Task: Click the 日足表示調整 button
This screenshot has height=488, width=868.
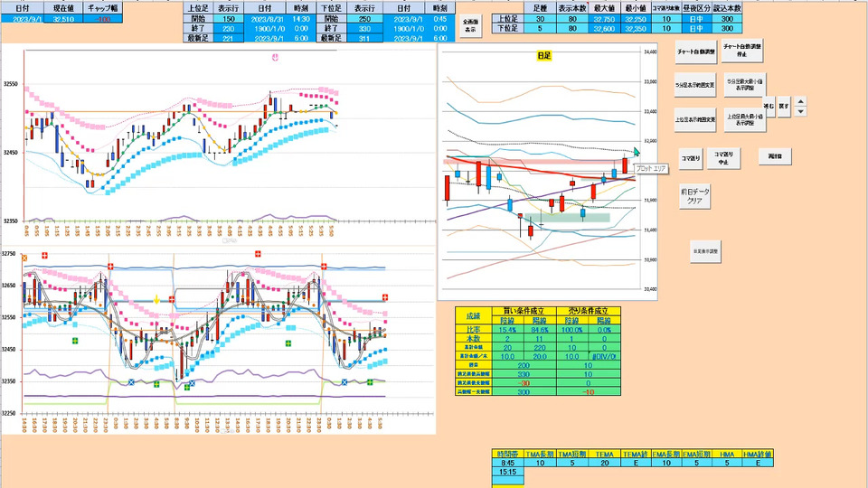Action: coord(705,251)
